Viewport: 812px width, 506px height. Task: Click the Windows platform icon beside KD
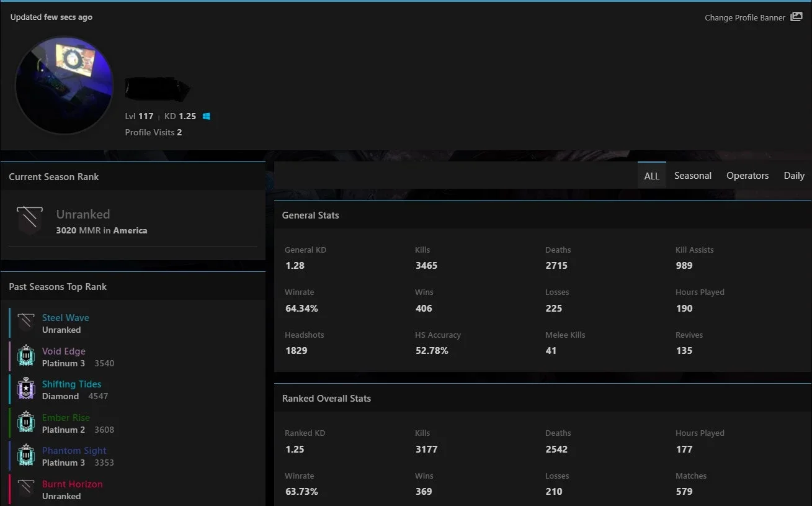point(207,116)
